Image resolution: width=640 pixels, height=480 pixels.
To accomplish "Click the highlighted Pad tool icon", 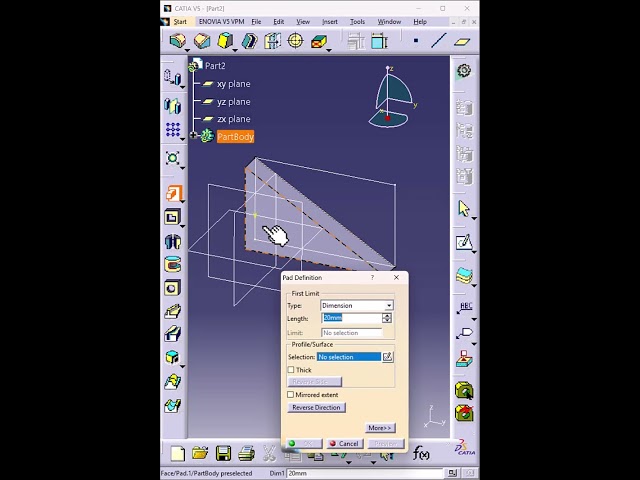I will click(x=174, y=193).
